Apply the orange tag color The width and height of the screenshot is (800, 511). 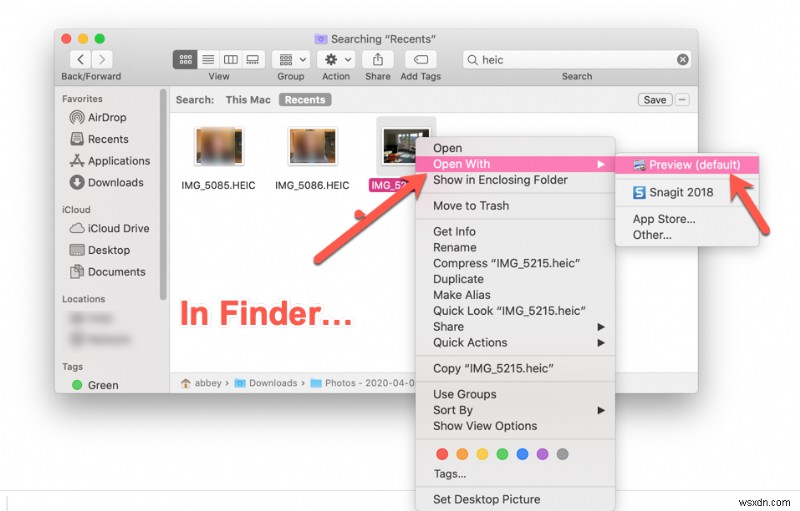coord(462,454)
